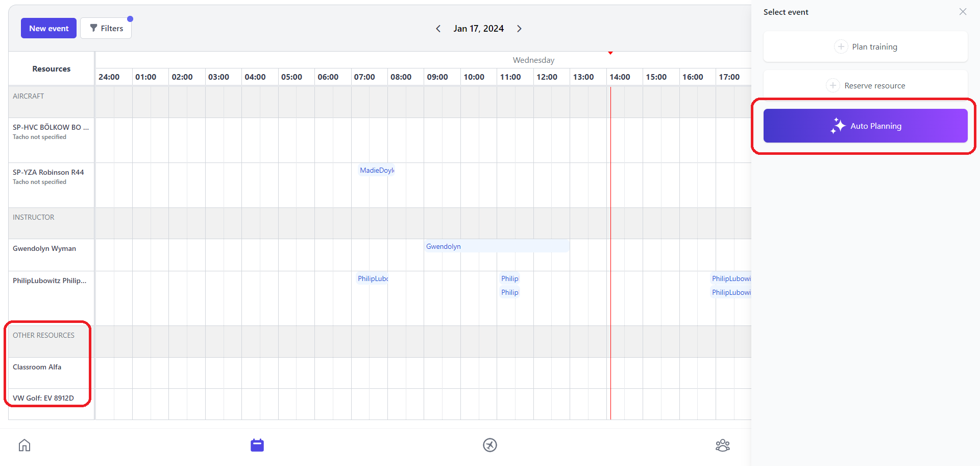980x466 pixels.
Task: Go to previous day arrow
Action: tap(438, 29)
